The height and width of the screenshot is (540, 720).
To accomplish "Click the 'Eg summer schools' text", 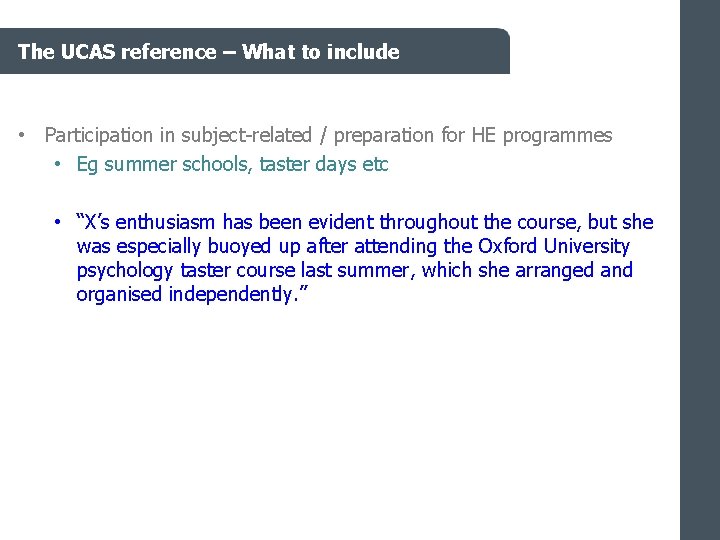I will click(x=164, y=165).
